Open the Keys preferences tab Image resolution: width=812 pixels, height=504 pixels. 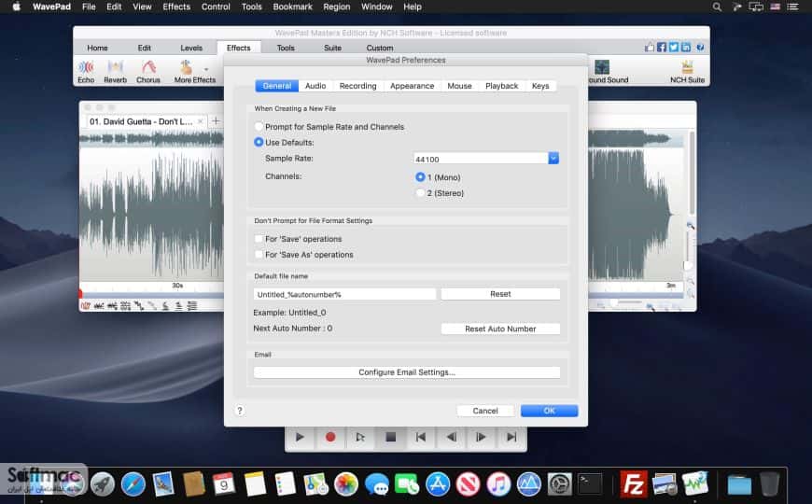[540, 86]
